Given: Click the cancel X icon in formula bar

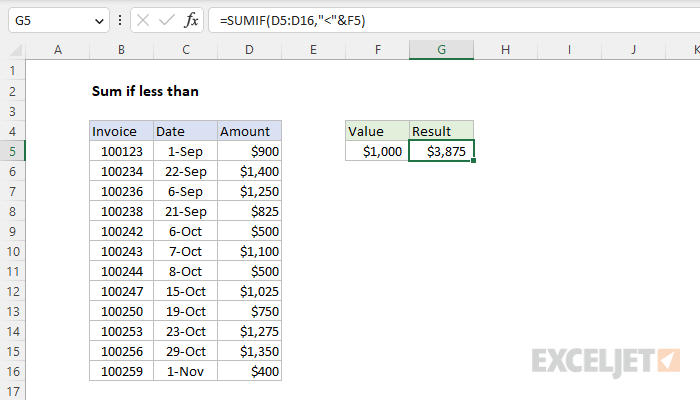Looking at the screenshot, I should point(143,21).
